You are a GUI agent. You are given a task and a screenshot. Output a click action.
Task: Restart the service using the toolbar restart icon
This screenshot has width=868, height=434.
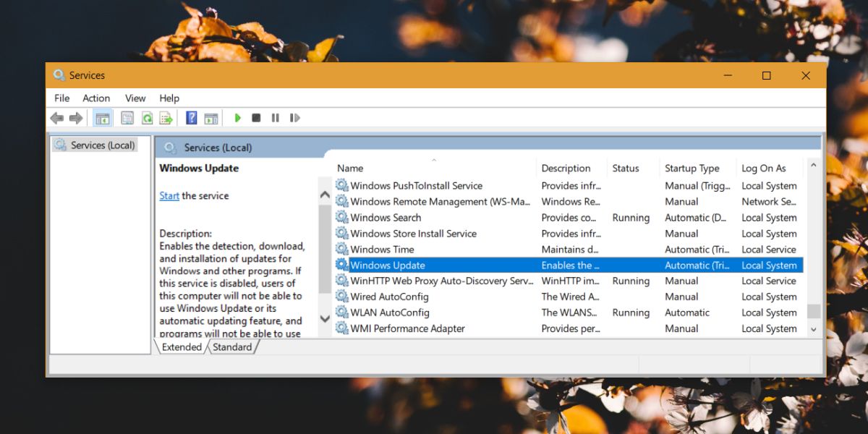click(x=294, y=118)
